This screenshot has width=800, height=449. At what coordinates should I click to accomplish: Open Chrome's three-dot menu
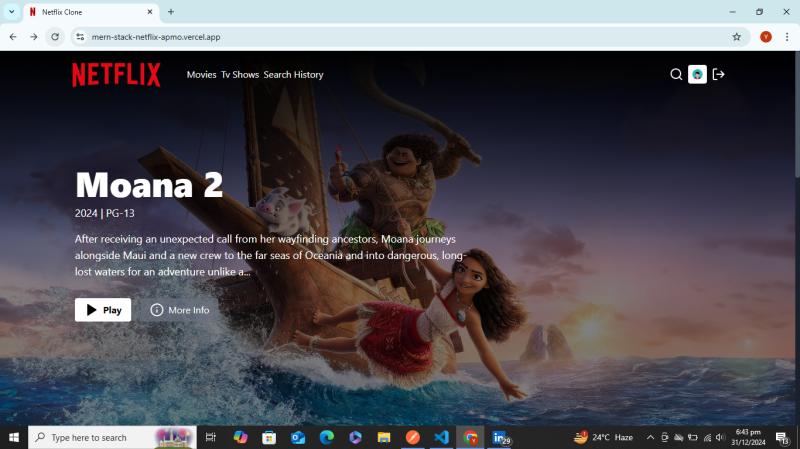coord(787,37)
